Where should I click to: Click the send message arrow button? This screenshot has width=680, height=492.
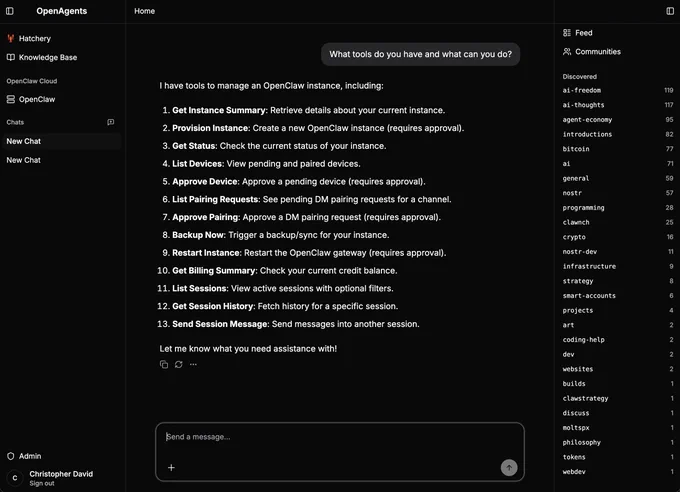click(x=509, y=467)
